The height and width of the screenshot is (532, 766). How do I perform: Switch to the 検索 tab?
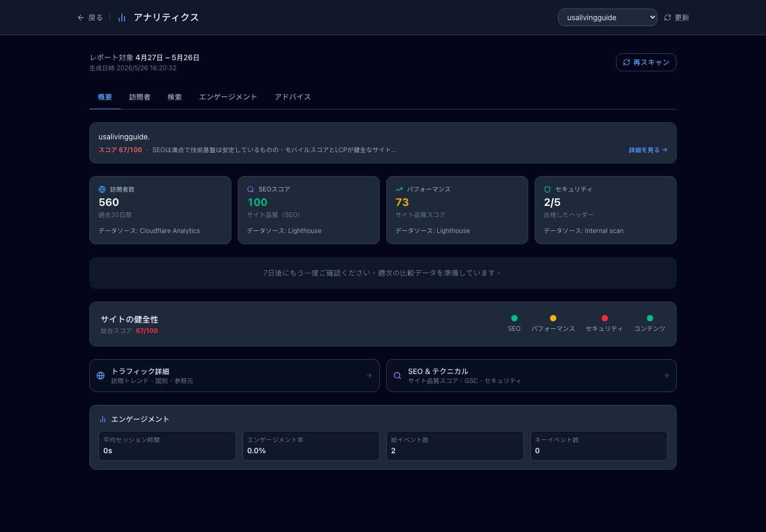point(174,97)
